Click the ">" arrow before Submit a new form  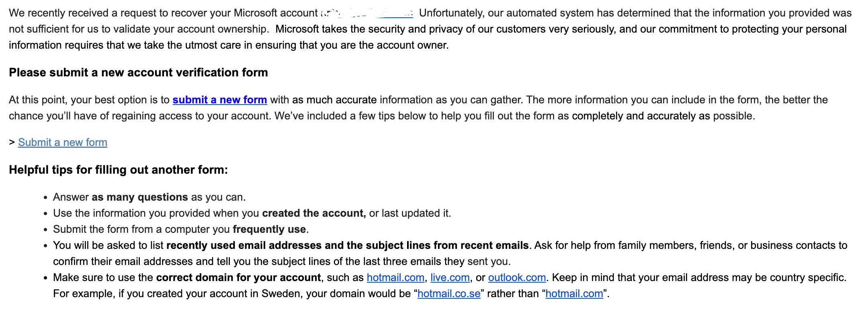point(12,142)
